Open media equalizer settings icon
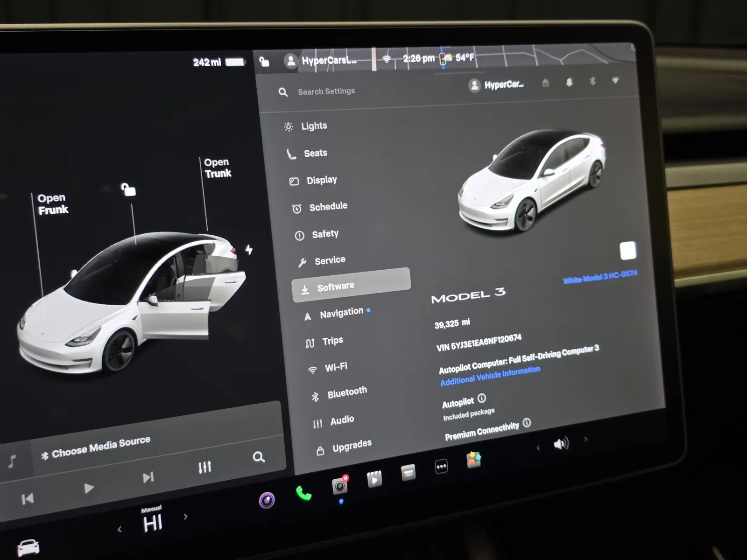Screen dimensions: 747x560 point(204,467)
